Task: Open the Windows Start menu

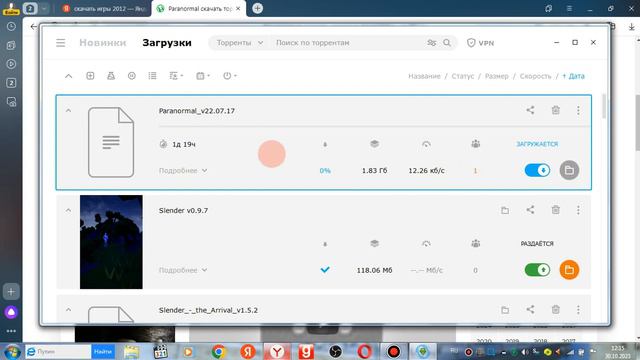Action: 12,351
